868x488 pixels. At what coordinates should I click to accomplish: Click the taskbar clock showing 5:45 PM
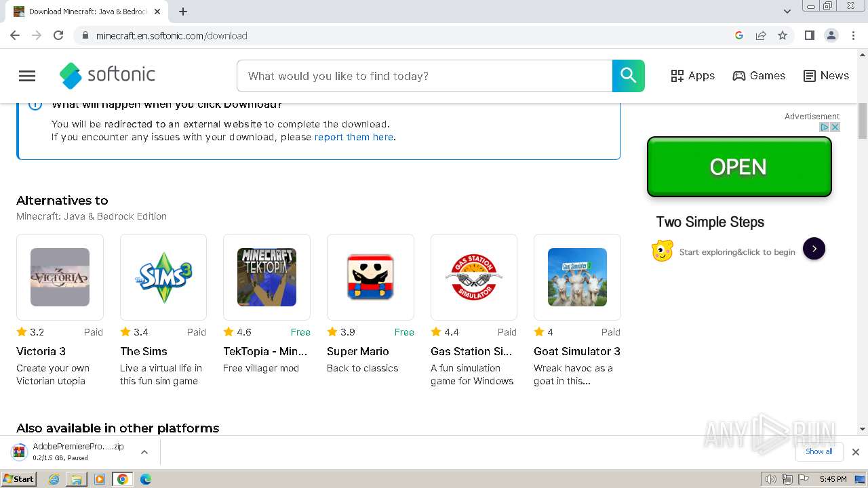click(x=833, y=479)
